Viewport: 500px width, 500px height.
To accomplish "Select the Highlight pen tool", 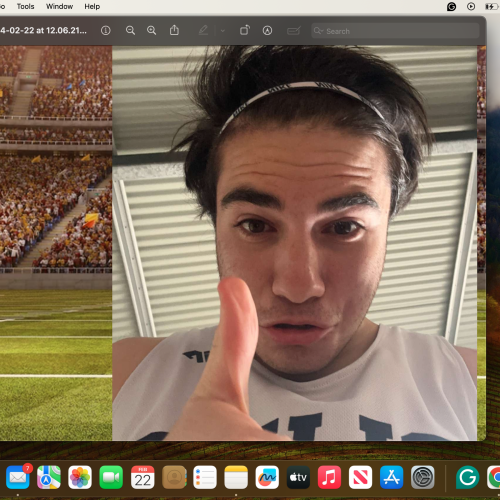I will pos(203,31).
